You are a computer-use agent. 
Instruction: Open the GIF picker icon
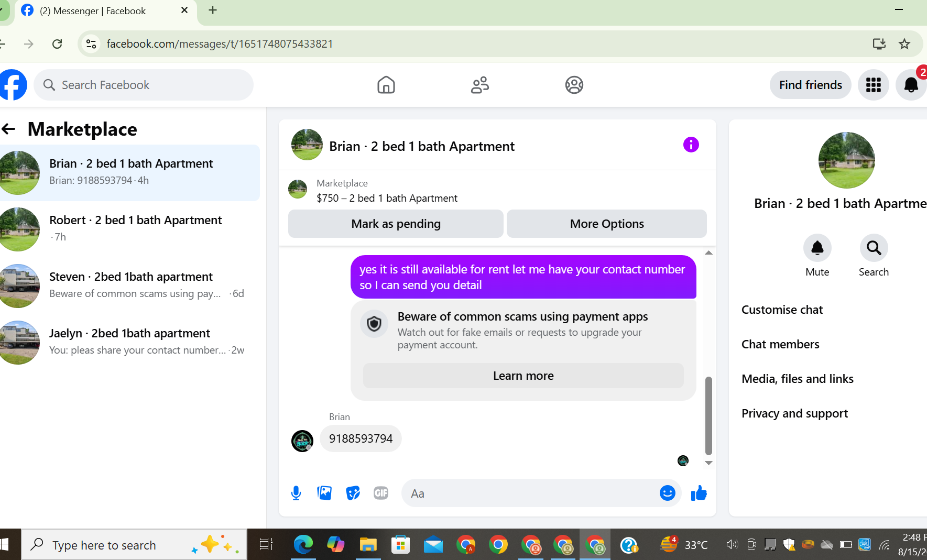[x=381, y=493]
